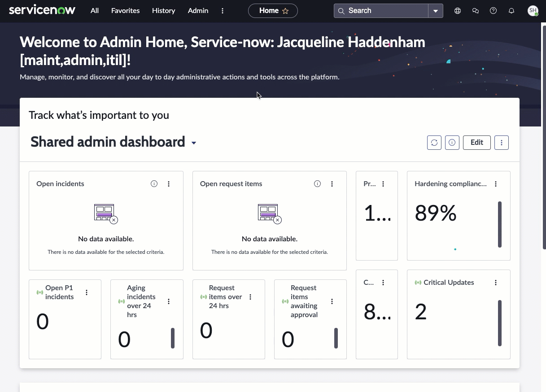The width and height of the screenshot is (546, 392).
Task: Click live indicator on Critical Updates
Action: pyautogui.click(x=418, y=283)
